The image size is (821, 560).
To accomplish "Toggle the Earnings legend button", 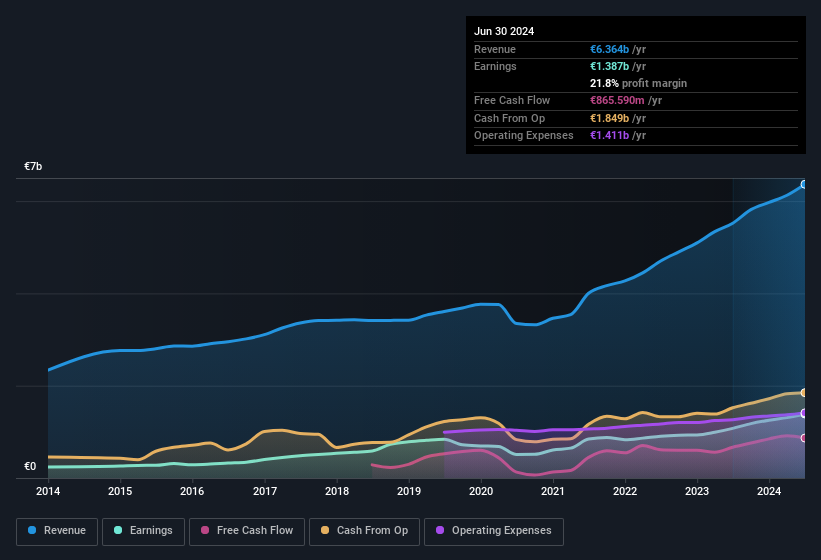I will [x=143, y=532].
